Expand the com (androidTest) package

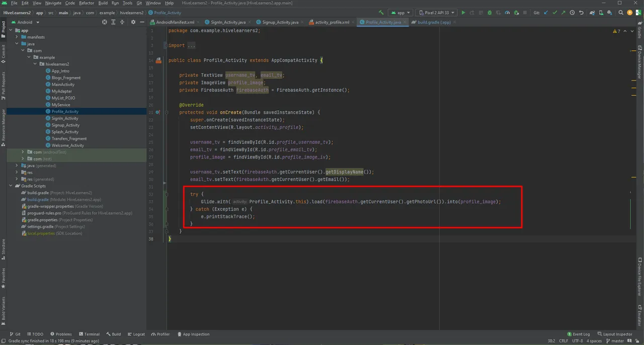point(23,152)
